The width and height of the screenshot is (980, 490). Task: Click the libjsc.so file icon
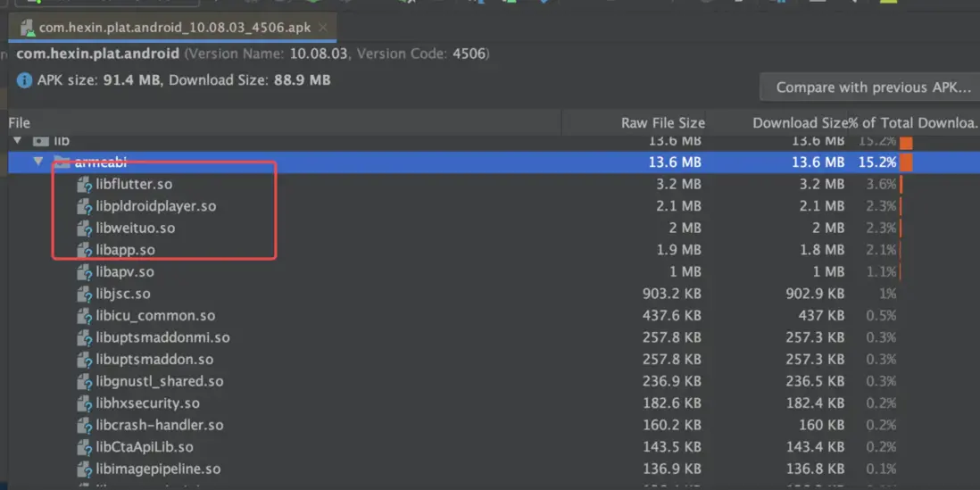[85, 294]
